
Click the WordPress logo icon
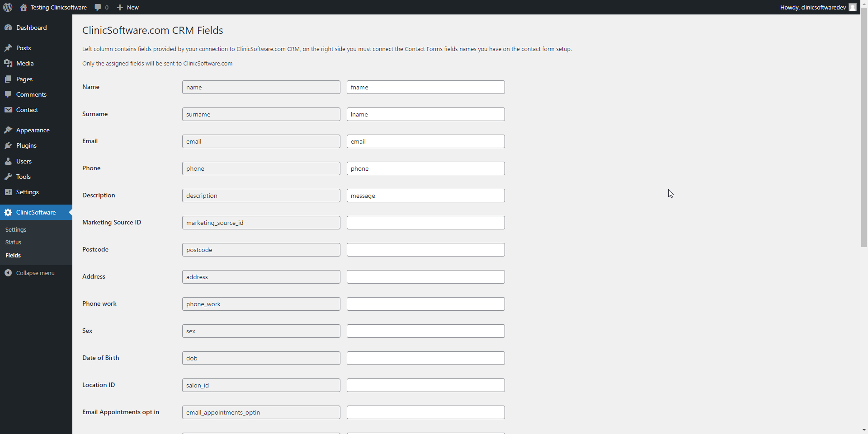click(8, 7)
